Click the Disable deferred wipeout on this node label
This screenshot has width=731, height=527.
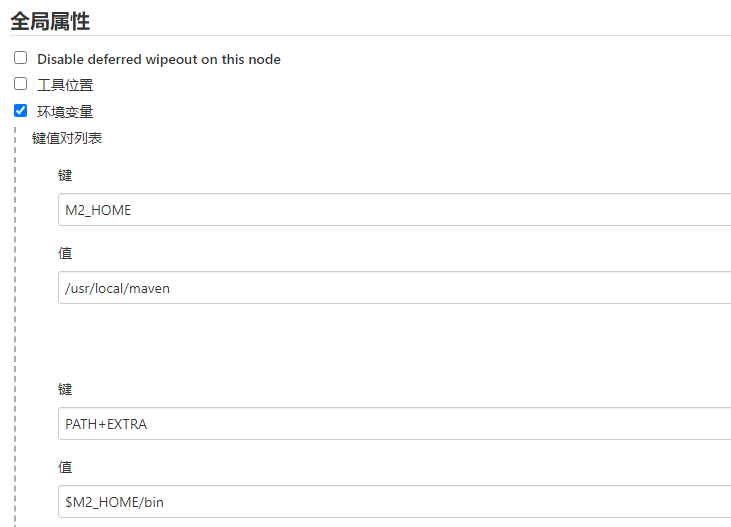159,59
